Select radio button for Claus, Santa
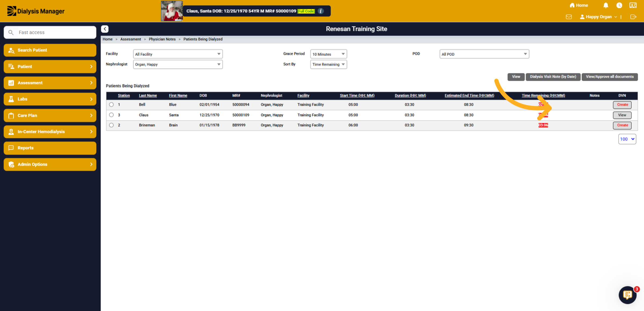644x311 pixels. click(111, 115)
